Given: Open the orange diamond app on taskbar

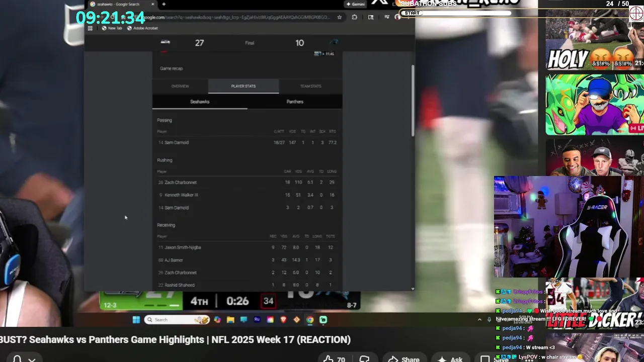Looking at the screenshot, I should coord(296,320).
